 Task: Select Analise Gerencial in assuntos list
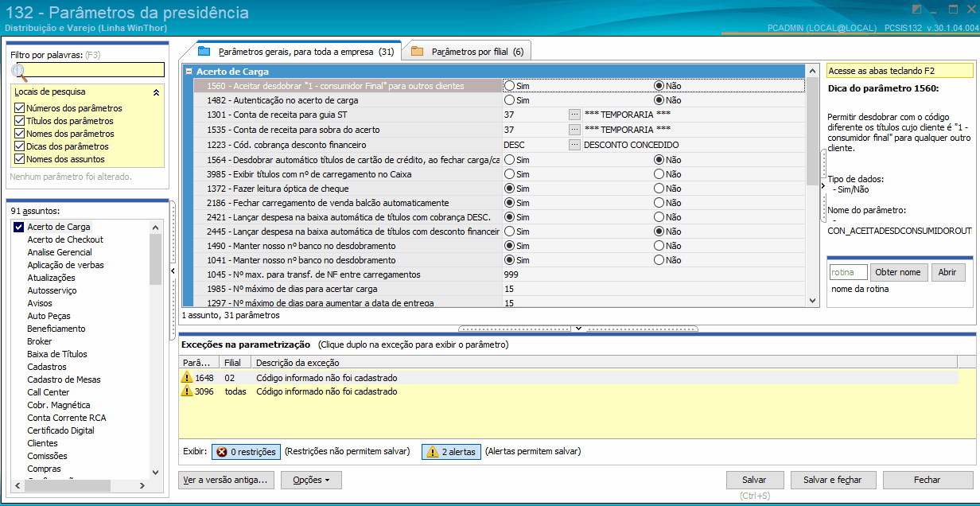click(60, 252)
